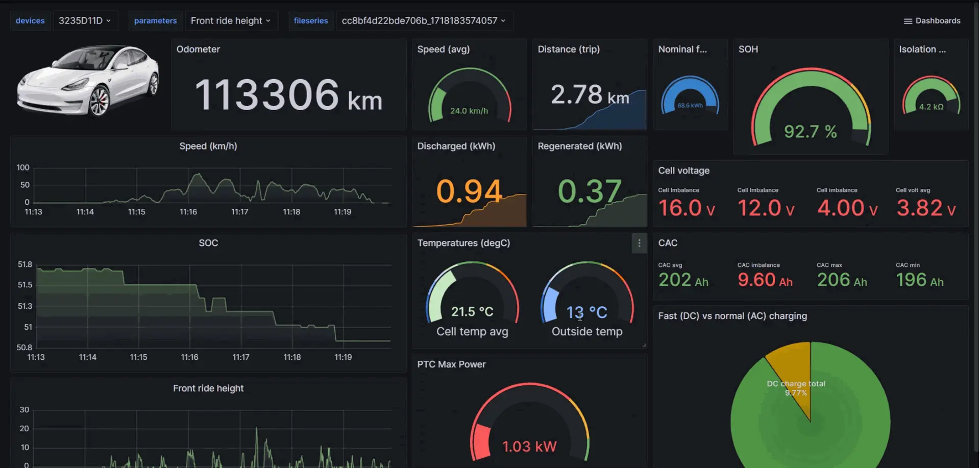The width and height of the screenshot is (980, 468).
Task: Click the PTC Max Power gauge
Action: pos(529,424)
